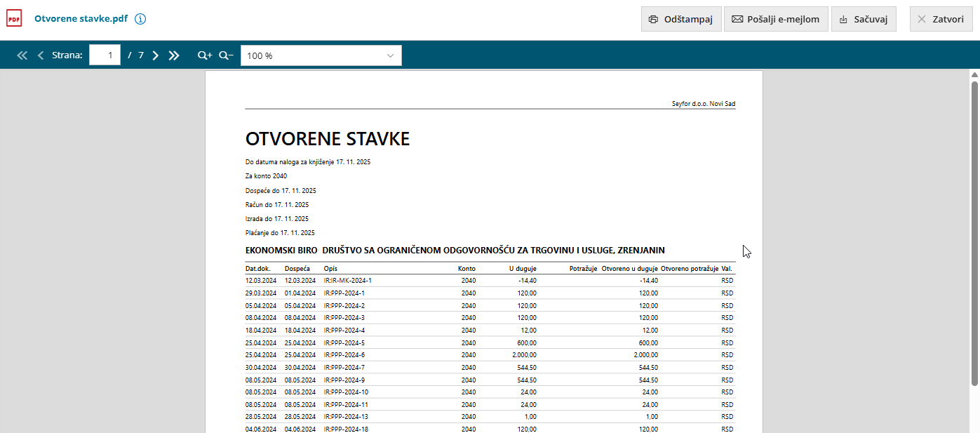Click the 'U duguje' column header
The height and width of the screenshot is (433, 980).
coord(523,269)
